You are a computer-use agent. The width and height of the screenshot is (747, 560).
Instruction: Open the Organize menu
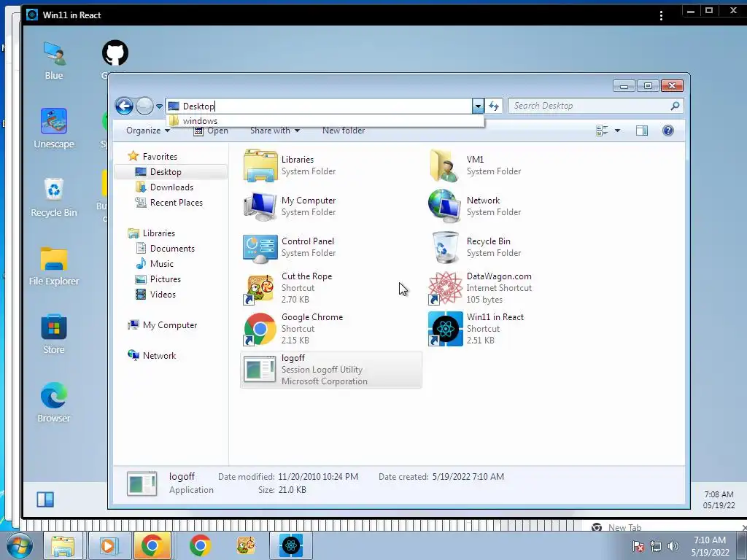(147, 131)
